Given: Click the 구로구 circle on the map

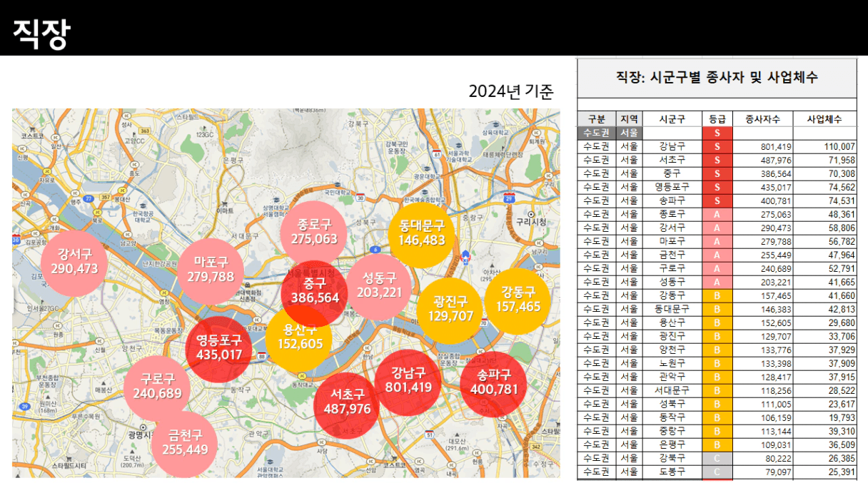Looking at the screenshot, I should (156, 387).
